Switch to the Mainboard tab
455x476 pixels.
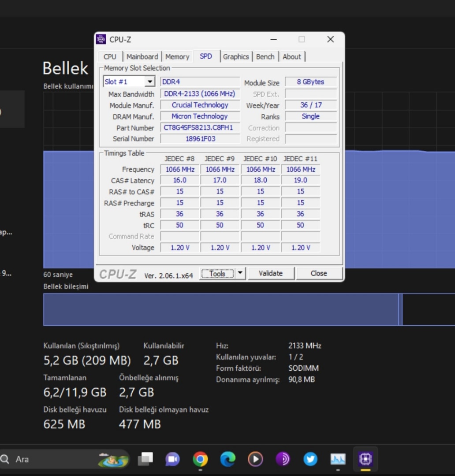coord(142,57)
